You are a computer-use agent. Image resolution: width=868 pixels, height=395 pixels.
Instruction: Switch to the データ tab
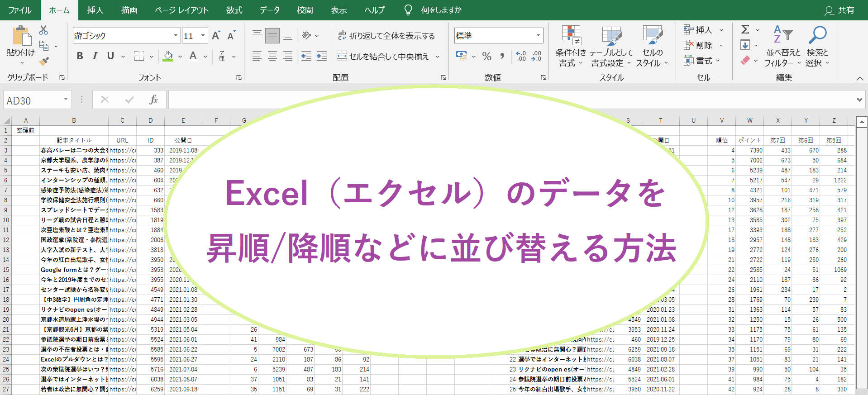pos(270,10)
